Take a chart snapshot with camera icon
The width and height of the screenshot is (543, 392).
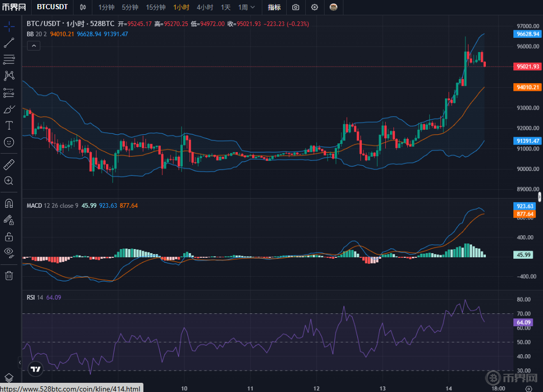pyautogui.click(x=295, y=7)
